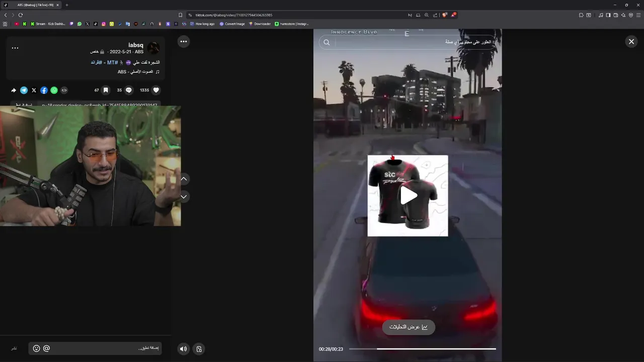The height and width of the screenshot is (362, 644).
Task: Open the 'How long ago' bookmark
Action: (x=202, y=24)
